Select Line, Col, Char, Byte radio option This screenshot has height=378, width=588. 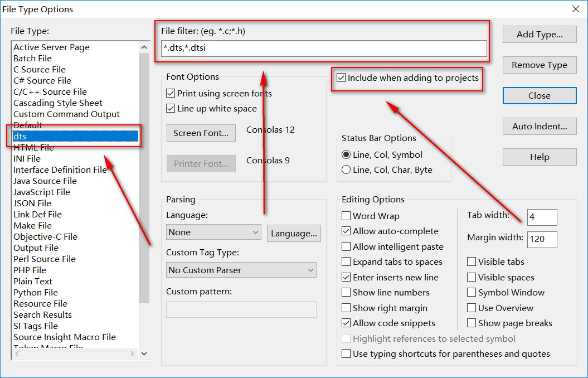[347, 170]
